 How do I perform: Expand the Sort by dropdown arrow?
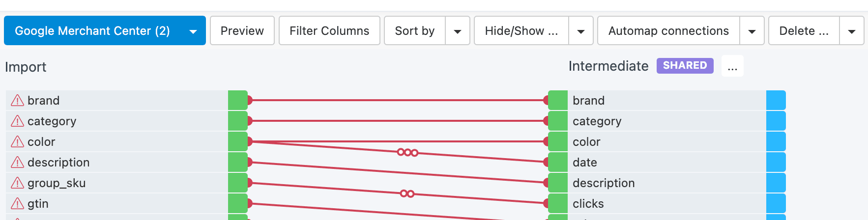[458, 31]
